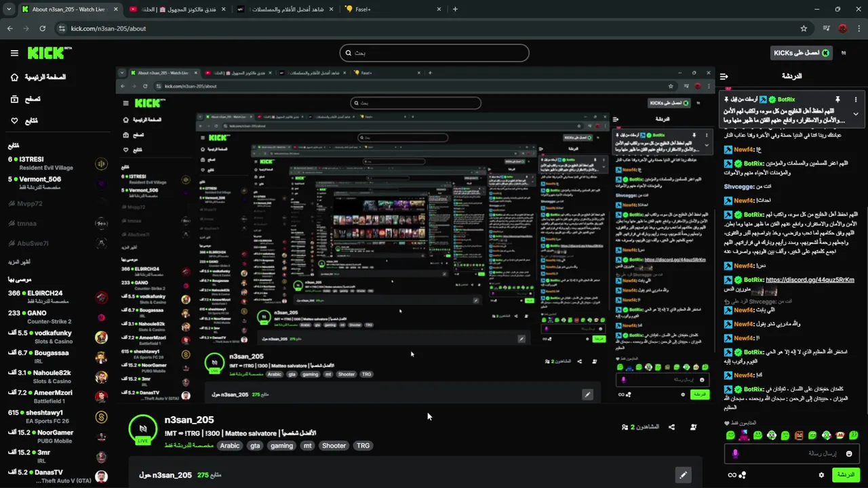Select the gaming tag
This screenshot has height=488, width=868.
(x=281, y=445)
